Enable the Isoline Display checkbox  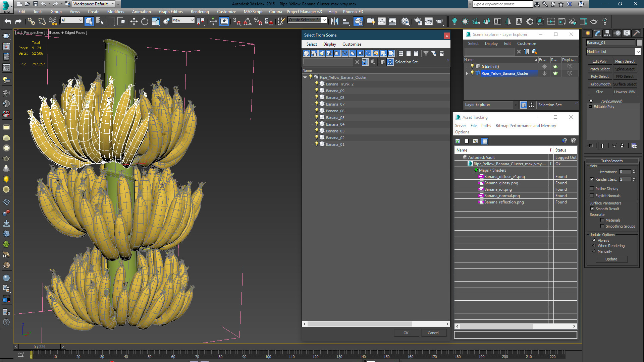[x=592, y=189]
